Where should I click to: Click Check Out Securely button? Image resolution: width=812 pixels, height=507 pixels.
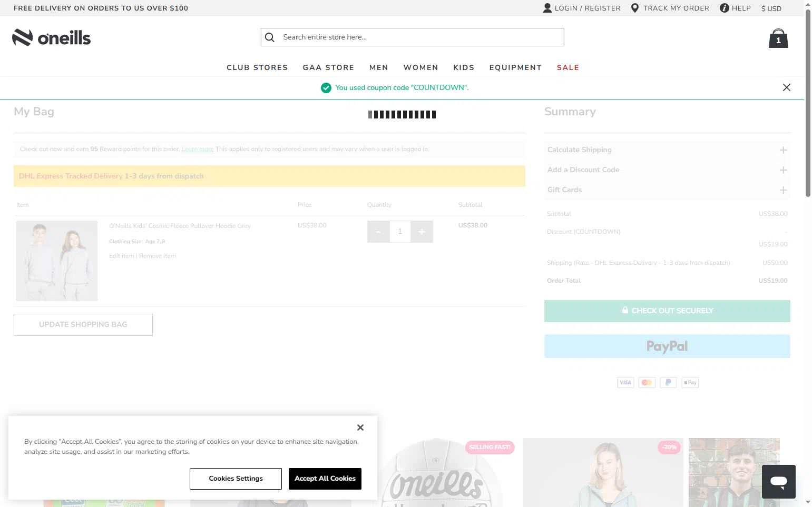667,311
